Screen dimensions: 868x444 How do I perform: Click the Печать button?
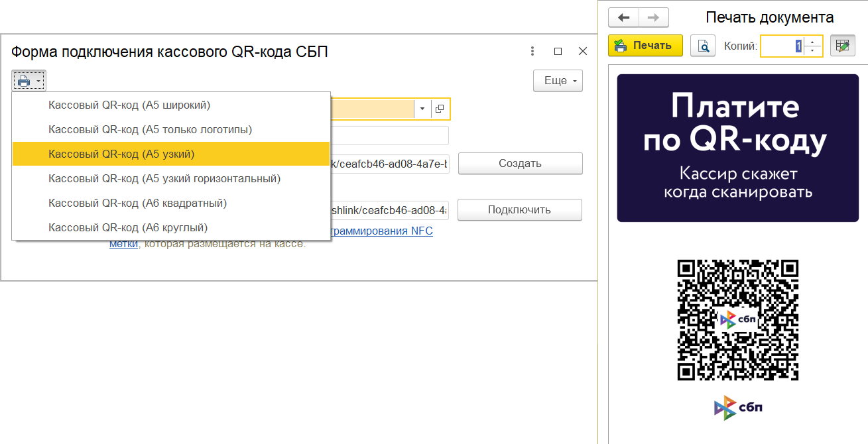click(645, 46)
